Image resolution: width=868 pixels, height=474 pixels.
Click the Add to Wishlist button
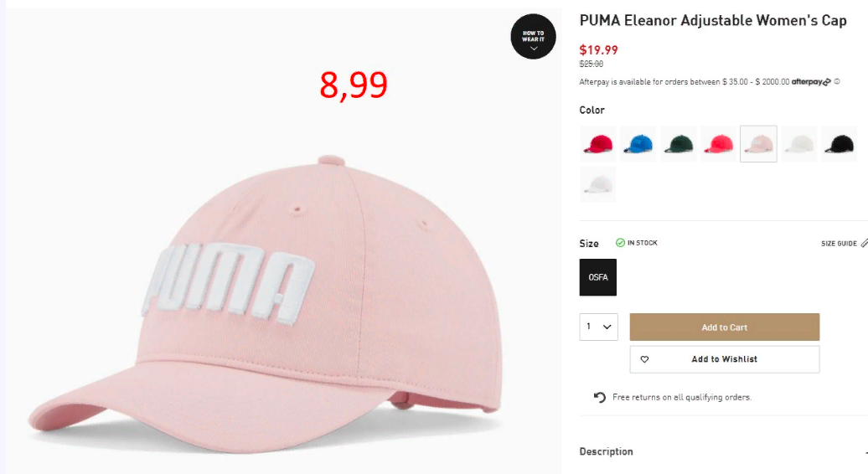[x=725, y=359]
